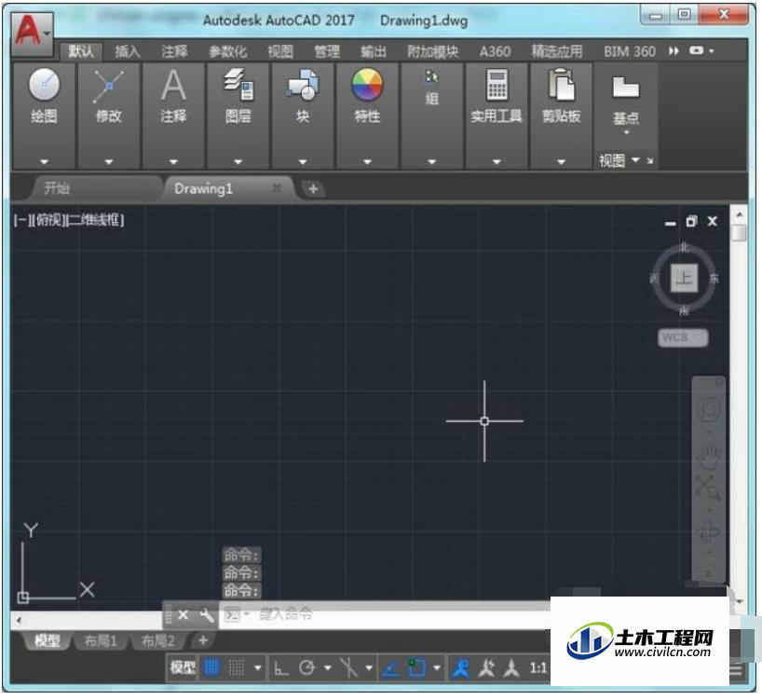
Task: Expand the 实用工具 panel dropdown arrow
Action: coord(497,161)
